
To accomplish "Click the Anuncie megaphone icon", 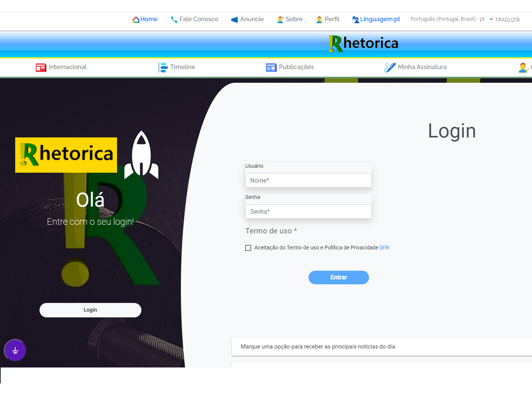I will tap(234, 20).
